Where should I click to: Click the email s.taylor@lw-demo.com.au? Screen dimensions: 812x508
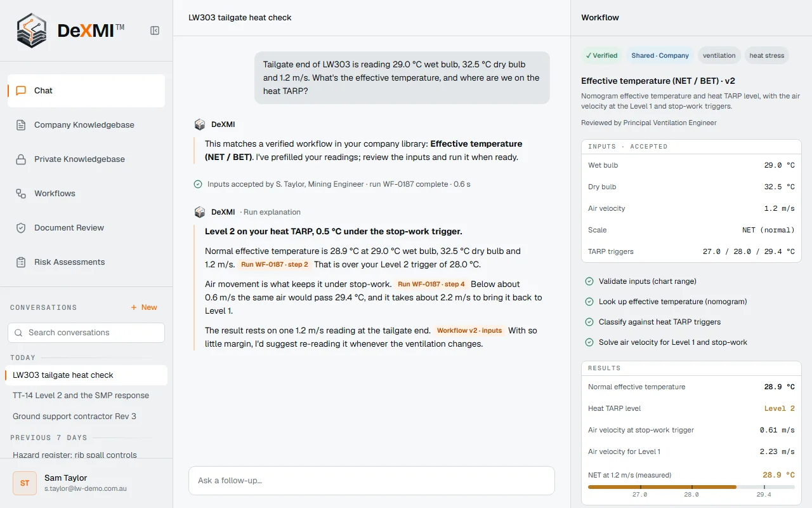[x=86, y=489]
